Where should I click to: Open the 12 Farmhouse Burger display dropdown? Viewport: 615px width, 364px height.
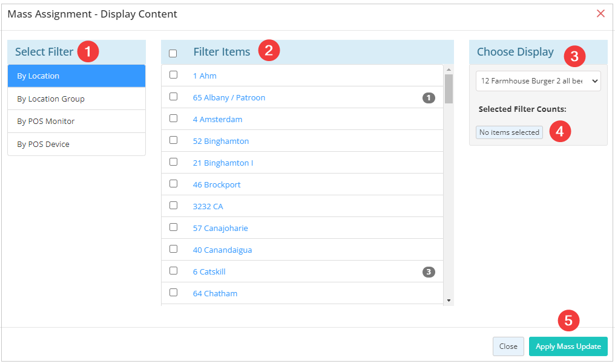[x=538, y=80]
